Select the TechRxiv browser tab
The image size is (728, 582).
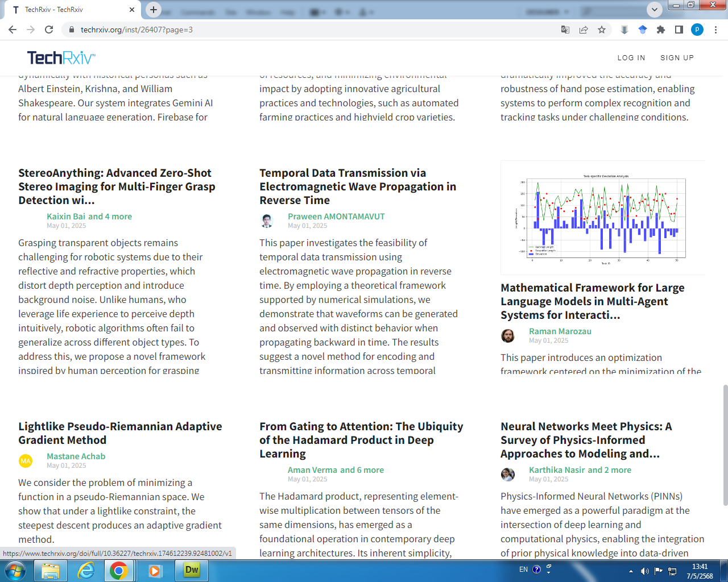click(x=68, y=10)
